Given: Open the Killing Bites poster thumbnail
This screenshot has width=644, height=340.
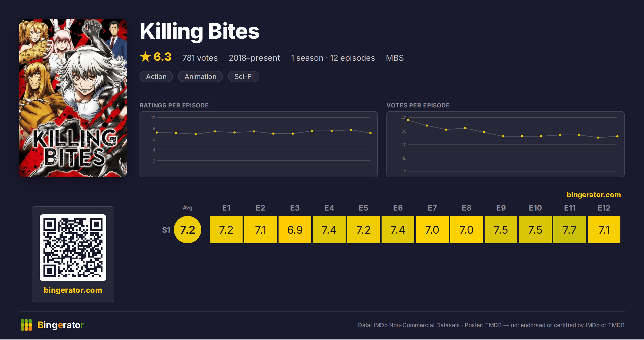Looking at the screenshot, I should pyautogui.click(x=73, y=98).
